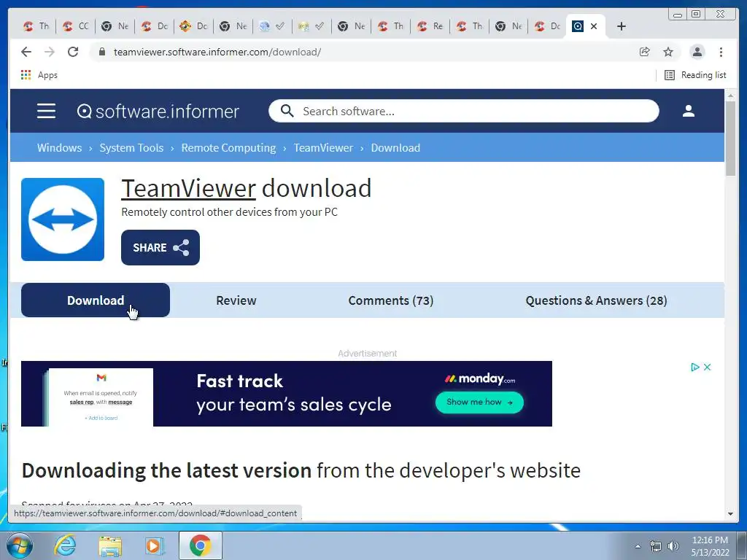Open Windows Media Player from taskbar
This screenshot has height=560, width=747.
point(154,546)
